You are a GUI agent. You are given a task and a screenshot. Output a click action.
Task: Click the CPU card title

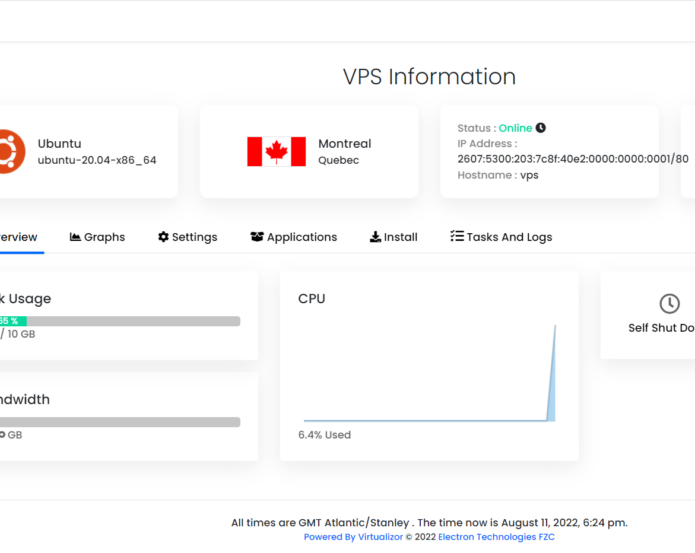tap(312, 299)
